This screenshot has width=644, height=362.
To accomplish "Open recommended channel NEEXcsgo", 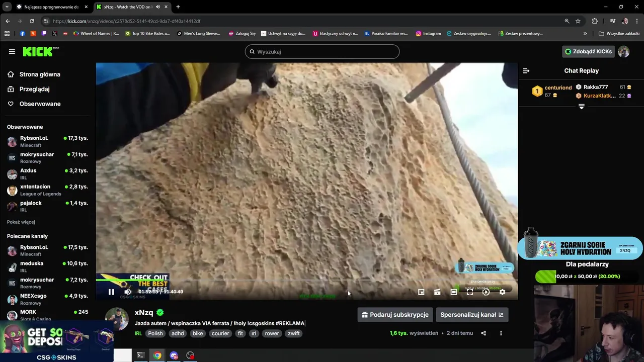I will point(48,299).
